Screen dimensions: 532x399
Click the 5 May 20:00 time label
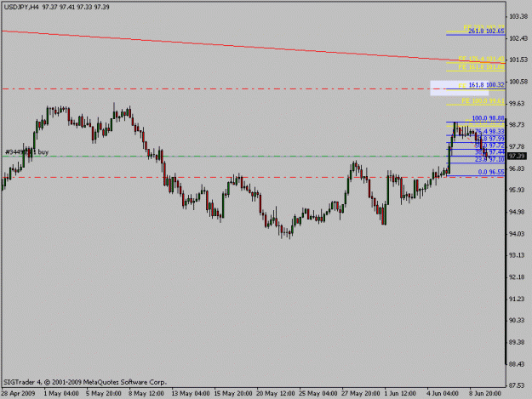(104, 394)
